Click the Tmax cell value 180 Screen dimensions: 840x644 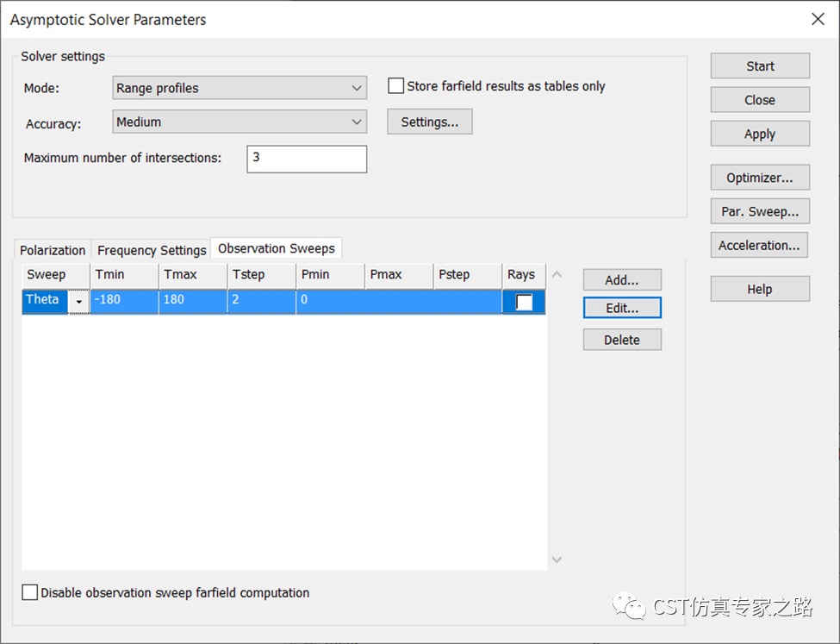[x=193, y=302]
